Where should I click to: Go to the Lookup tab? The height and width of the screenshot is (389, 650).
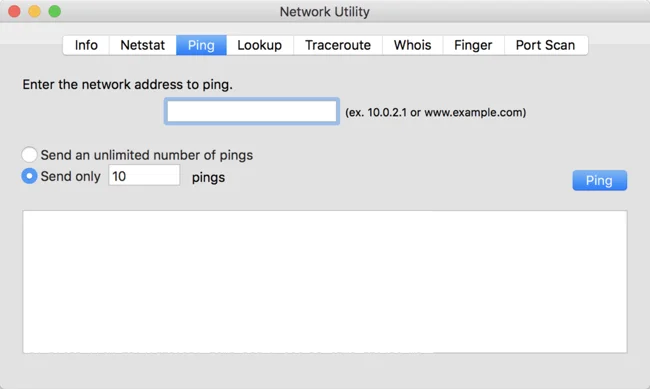pos(260,45)
